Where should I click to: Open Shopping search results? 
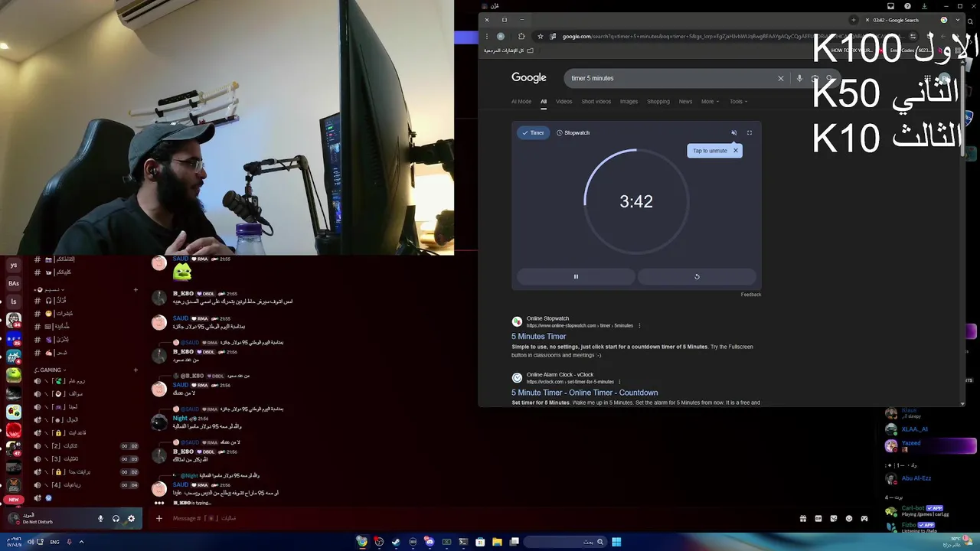658,102
